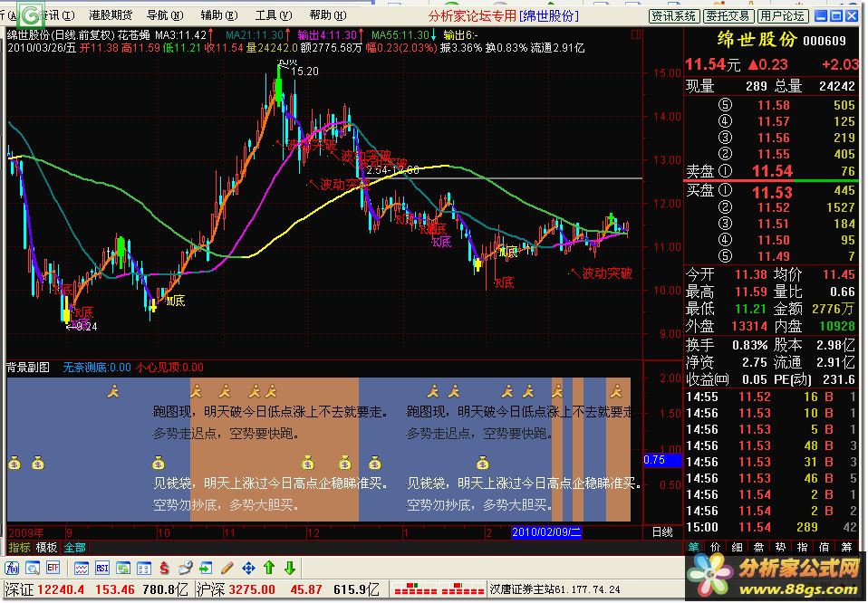The image size is (868, 603).
Task: Select the 全部 tab below chart
Action: click(x=74, y=548)
